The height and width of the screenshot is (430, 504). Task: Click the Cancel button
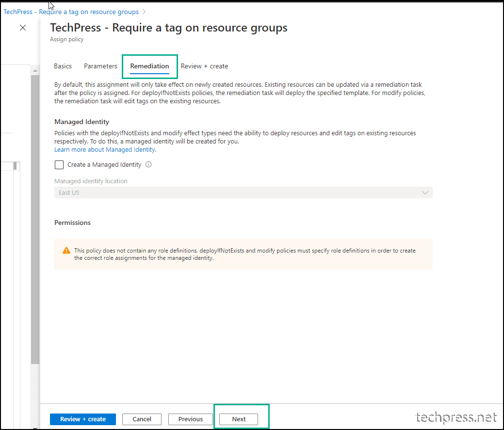point(142,419)
